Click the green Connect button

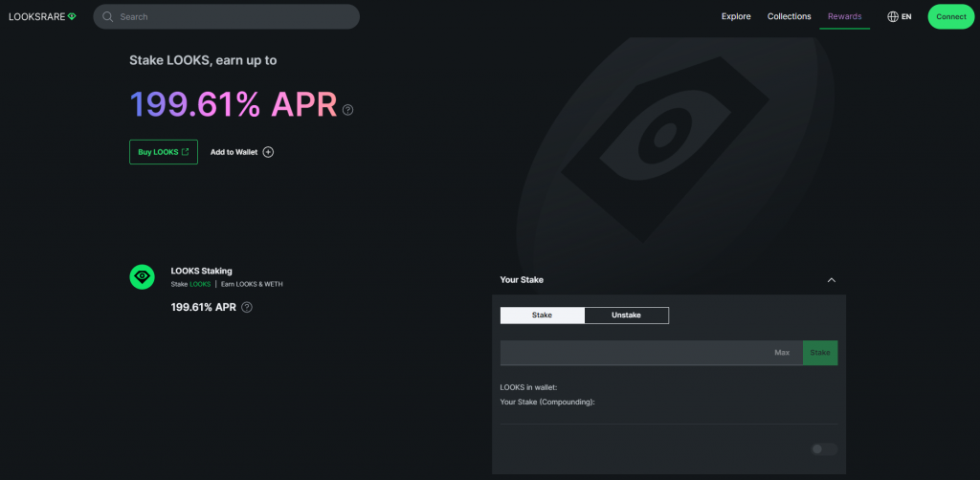coord(950,17)
